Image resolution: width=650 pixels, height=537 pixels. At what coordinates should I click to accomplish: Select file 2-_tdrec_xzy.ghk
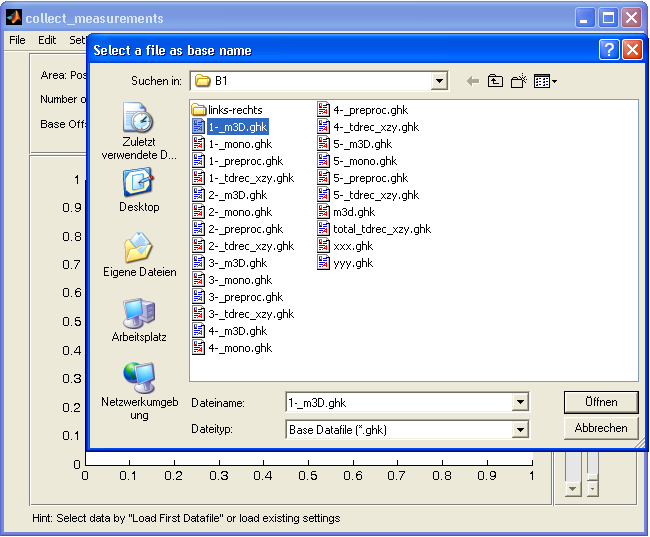243,246
